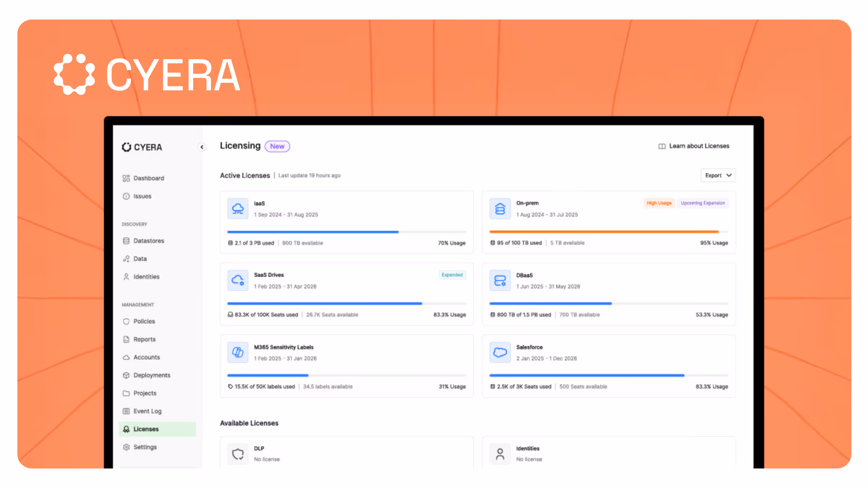Click the DBaaS database icon
The width and height of the screenshot is (868, 488).
[x=500, y=281]
